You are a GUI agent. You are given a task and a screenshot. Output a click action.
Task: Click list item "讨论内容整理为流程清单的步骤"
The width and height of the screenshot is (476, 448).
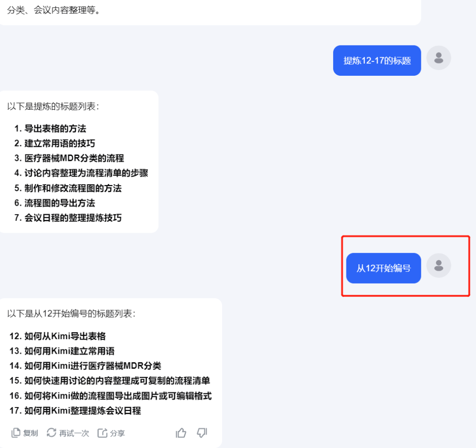[x=86, y=173]
